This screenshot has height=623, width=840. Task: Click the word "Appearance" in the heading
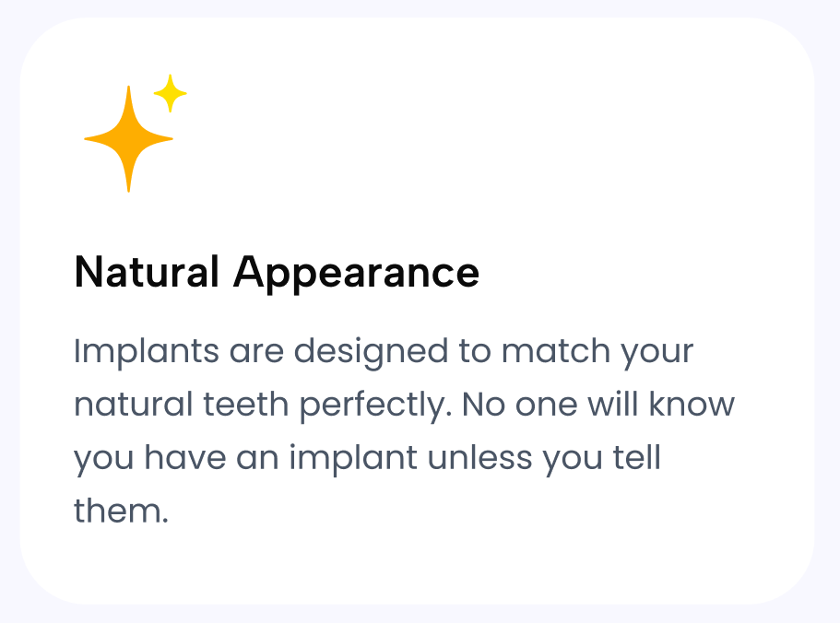(356, 274)
